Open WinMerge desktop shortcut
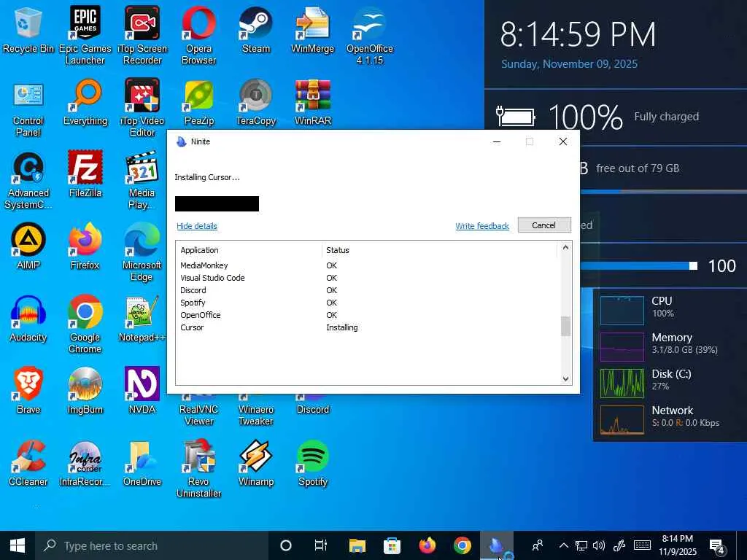The image size is (747, 560). tap(312, 29)
